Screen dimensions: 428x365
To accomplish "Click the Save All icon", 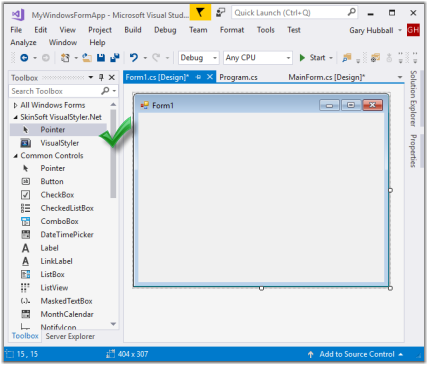I will tap(115, 58).
